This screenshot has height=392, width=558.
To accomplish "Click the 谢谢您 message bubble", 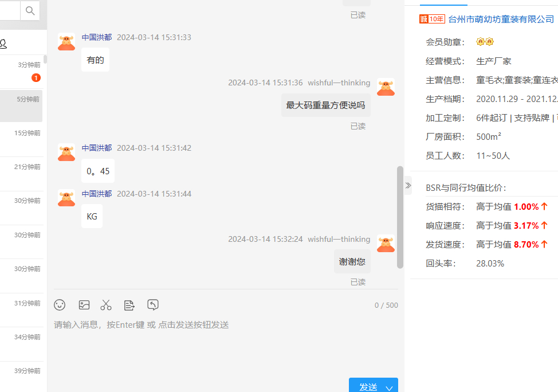I will click(x=352, y=262).
